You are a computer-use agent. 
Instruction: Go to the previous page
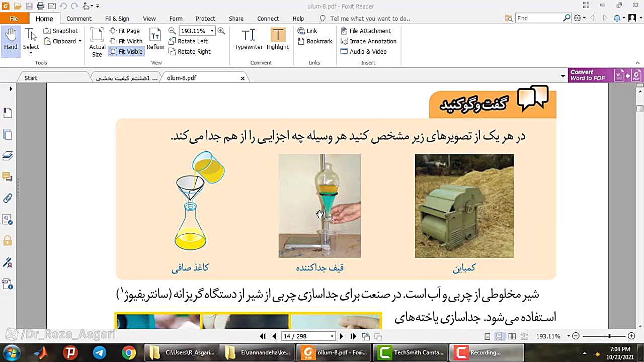[274, 336]
